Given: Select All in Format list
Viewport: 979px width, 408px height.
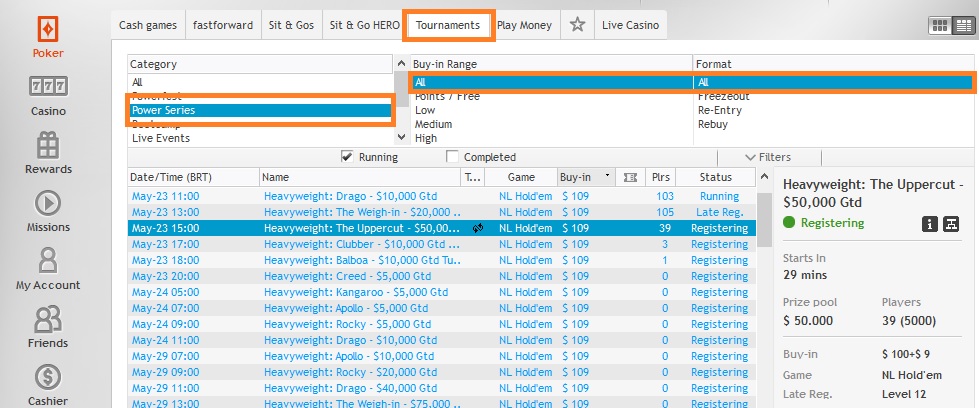Looking at the screenshot, I should pos(834,82).
